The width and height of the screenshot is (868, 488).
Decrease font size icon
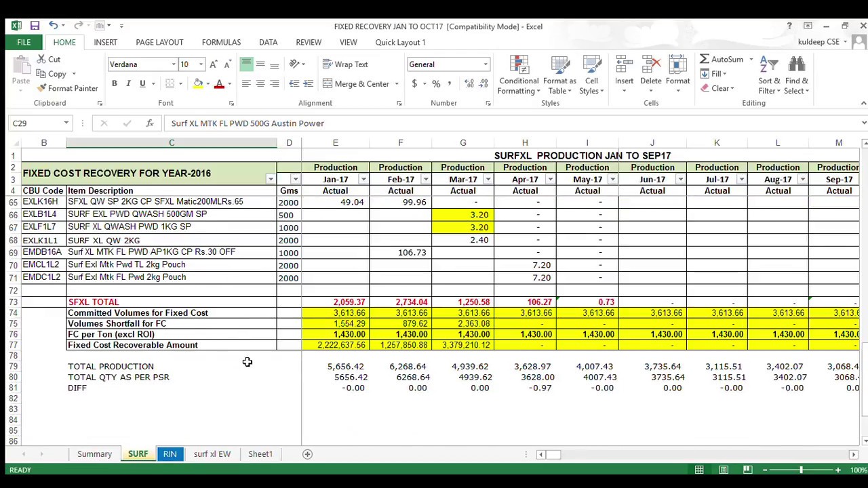coord(227,64)
